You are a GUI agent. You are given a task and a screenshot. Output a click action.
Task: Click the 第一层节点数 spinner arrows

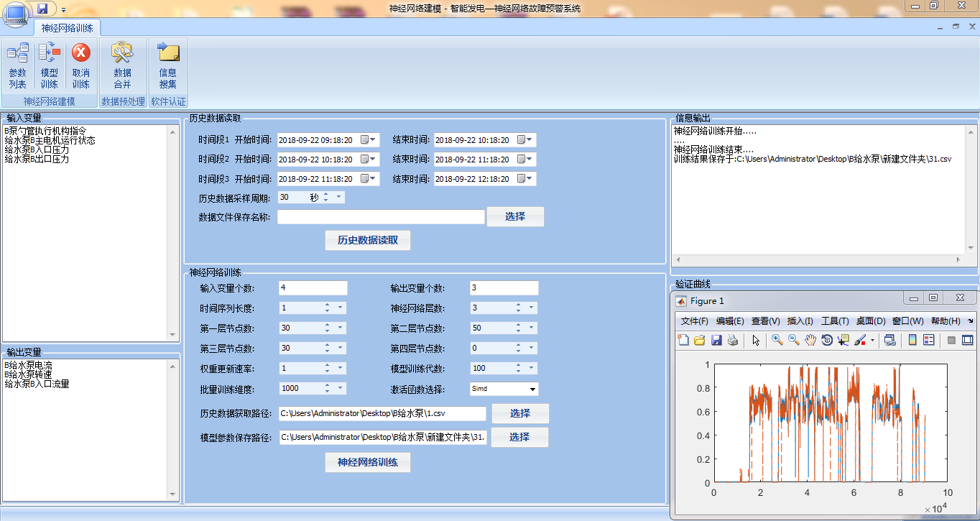point(327,328)
